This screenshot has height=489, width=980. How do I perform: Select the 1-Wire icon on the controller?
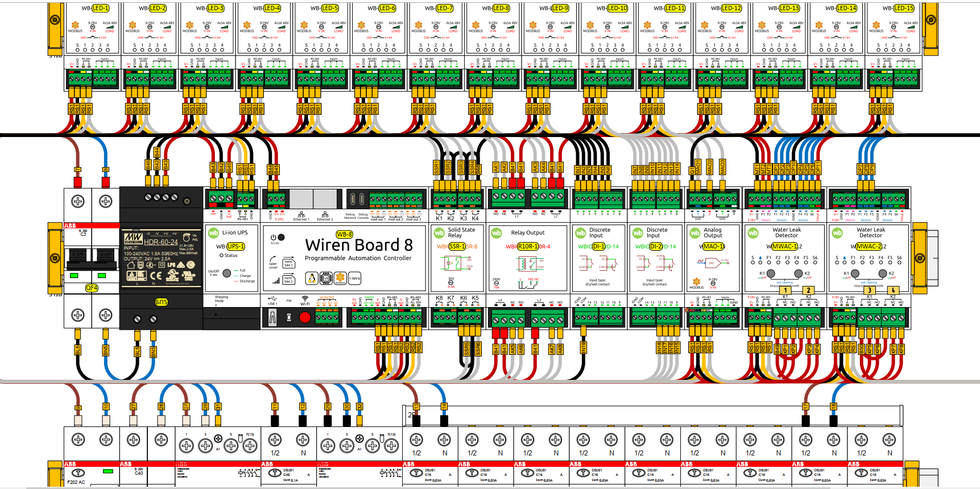(354, 278)
